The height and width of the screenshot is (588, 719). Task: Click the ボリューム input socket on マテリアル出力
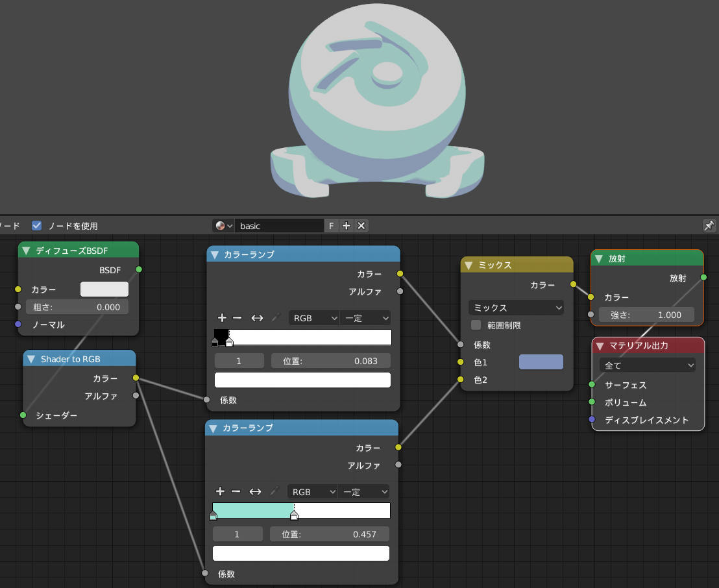tap(592, 402)
